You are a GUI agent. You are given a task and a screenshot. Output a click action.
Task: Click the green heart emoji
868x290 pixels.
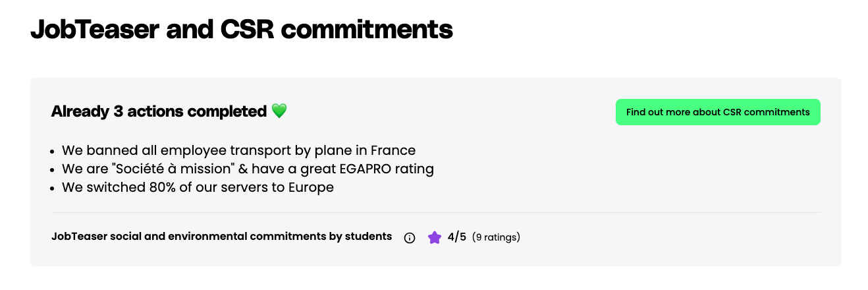(x=279, y=111)
